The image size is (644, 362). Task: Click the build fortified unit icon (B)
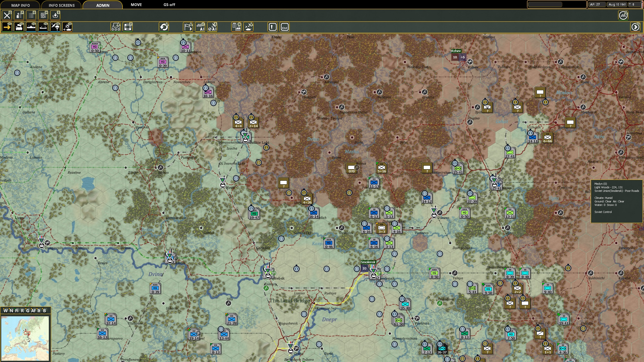(116, 27)
